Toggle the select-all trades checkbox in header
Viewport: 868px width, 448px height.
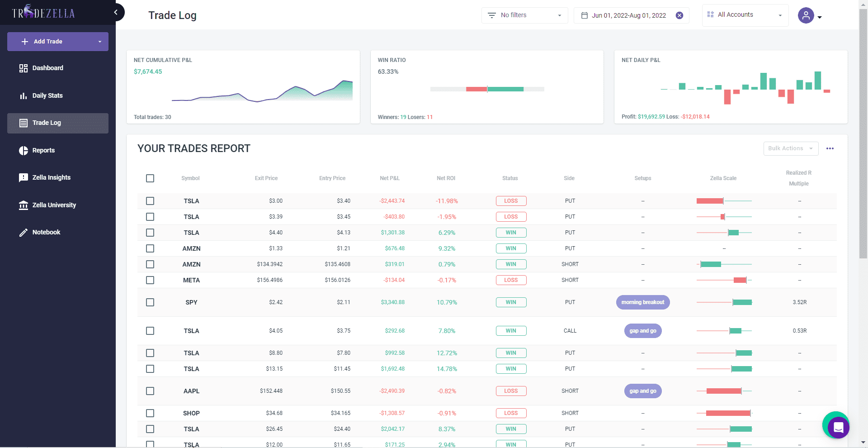[150, 178]
